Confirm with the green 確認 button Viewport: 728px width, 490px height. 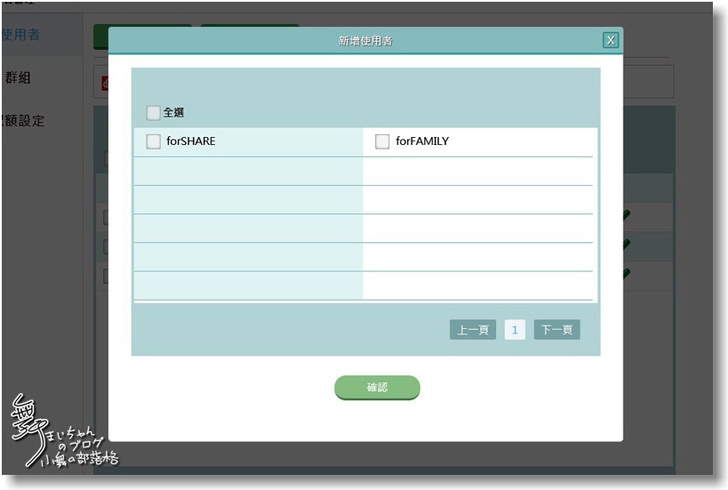click(377, 387)
